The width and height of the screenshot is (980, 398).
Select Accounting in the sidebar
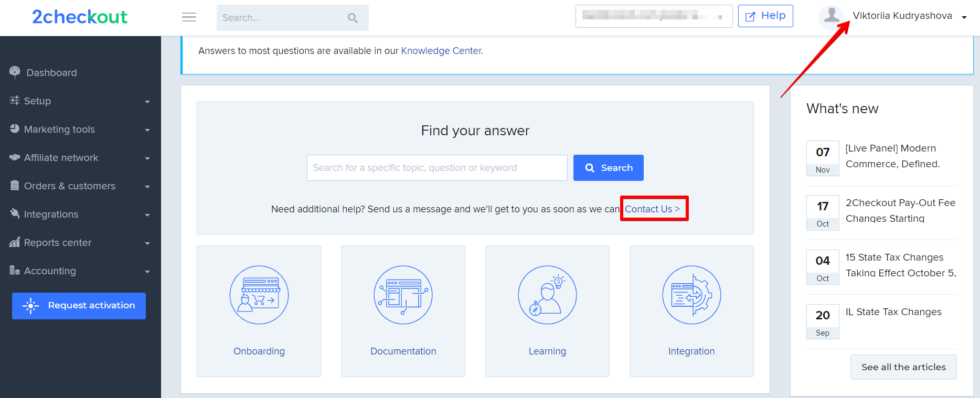[x=50, y=271]
